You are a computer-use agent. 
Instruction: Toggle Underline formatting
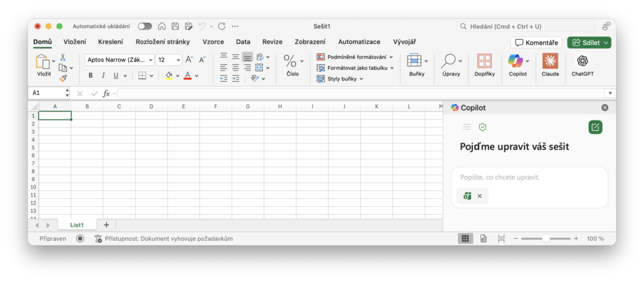tap(116, 75)
